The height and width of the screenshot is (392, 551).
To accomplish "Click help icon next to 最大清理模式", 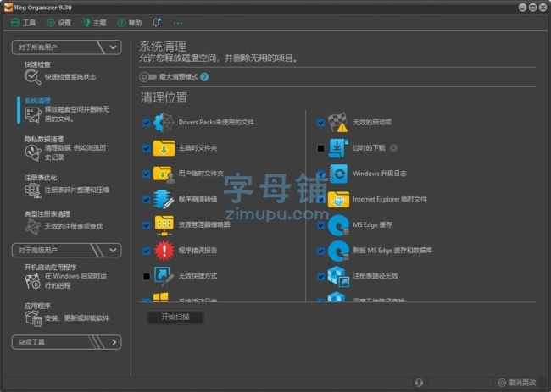I will pos(204,76).
